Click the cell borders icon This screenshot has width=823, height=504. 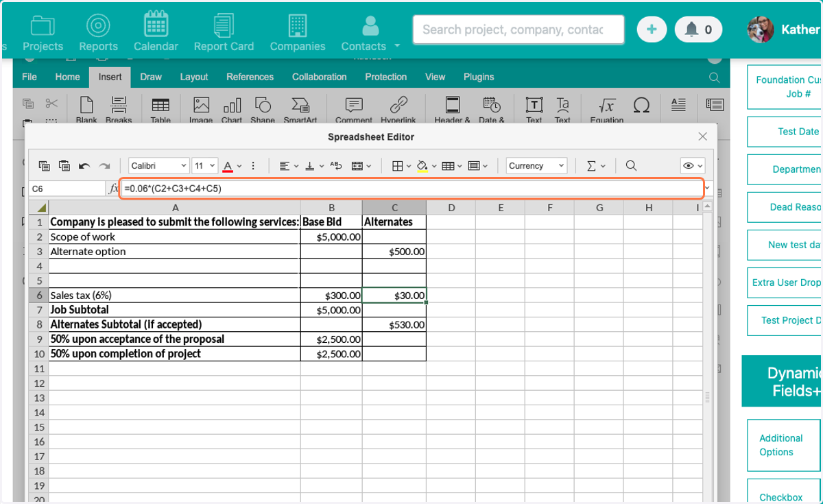pos(397,166)
